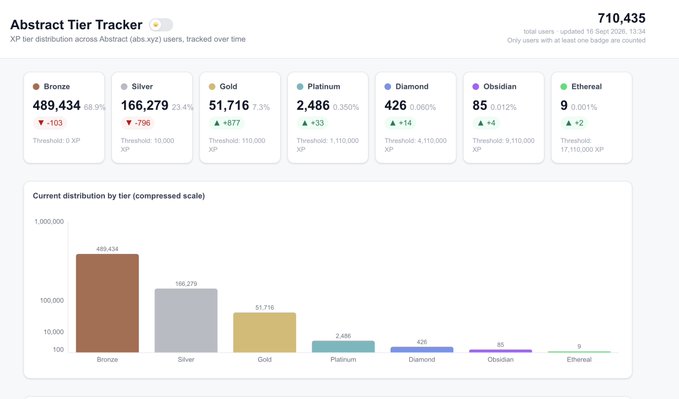Viewport: 679px width, 399px height.
Task: Select the Obsidian count 85
Action: pos(480,105)
